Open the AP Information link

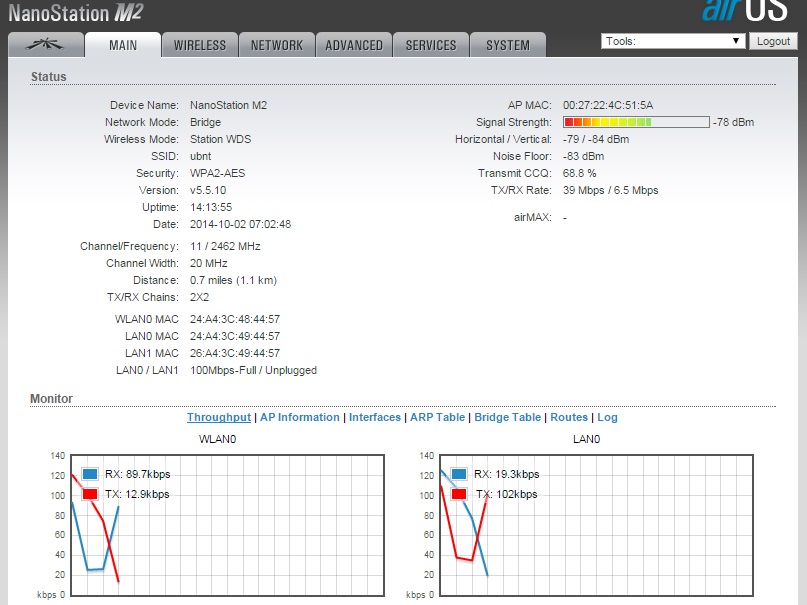pos(300,417)
